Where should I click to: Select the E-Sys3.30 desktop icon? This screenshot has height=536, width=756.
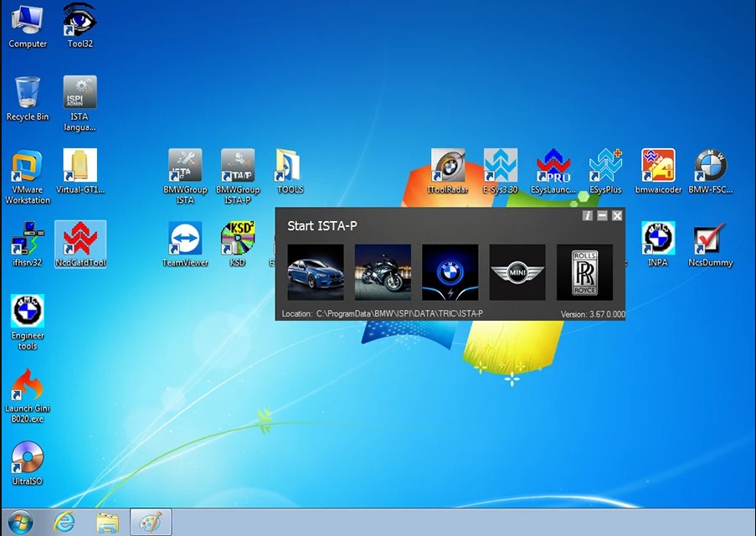click(500, 172)
